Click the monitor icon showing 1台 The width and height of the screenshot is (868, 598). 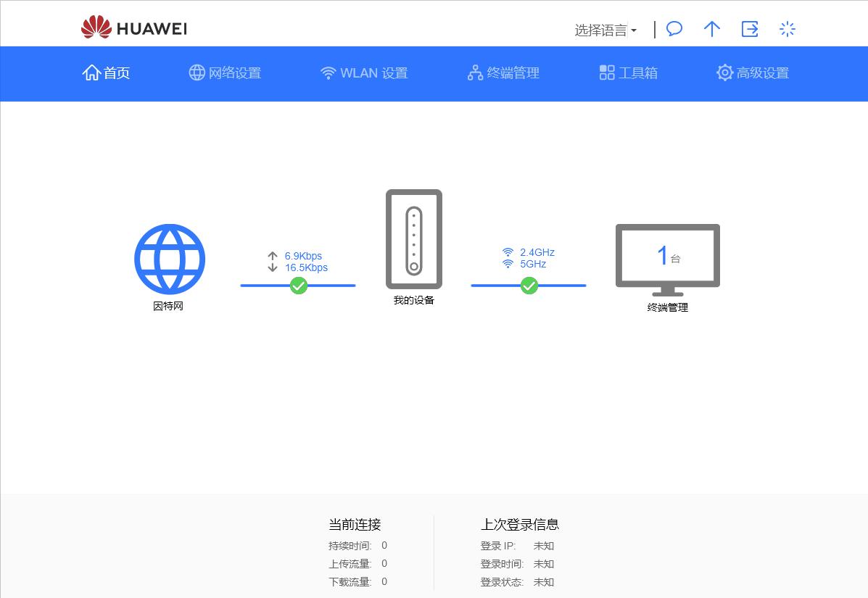coord(666,256)
